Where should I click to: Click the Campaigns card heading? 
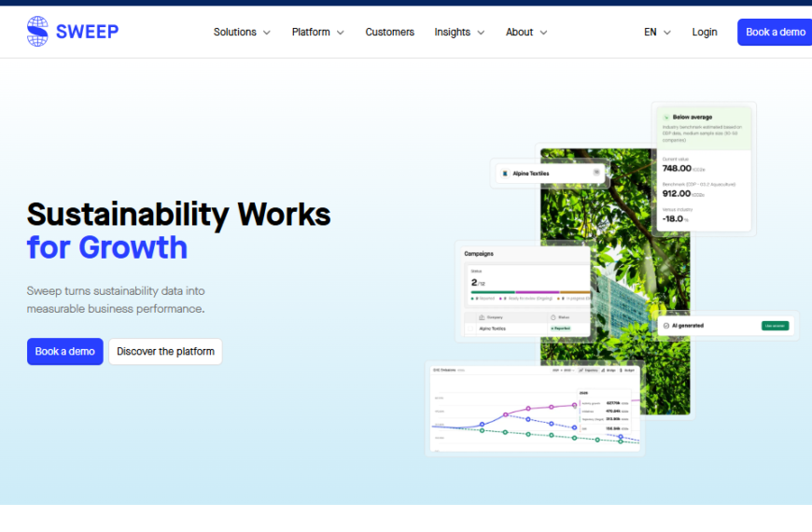tap(479, 254)
